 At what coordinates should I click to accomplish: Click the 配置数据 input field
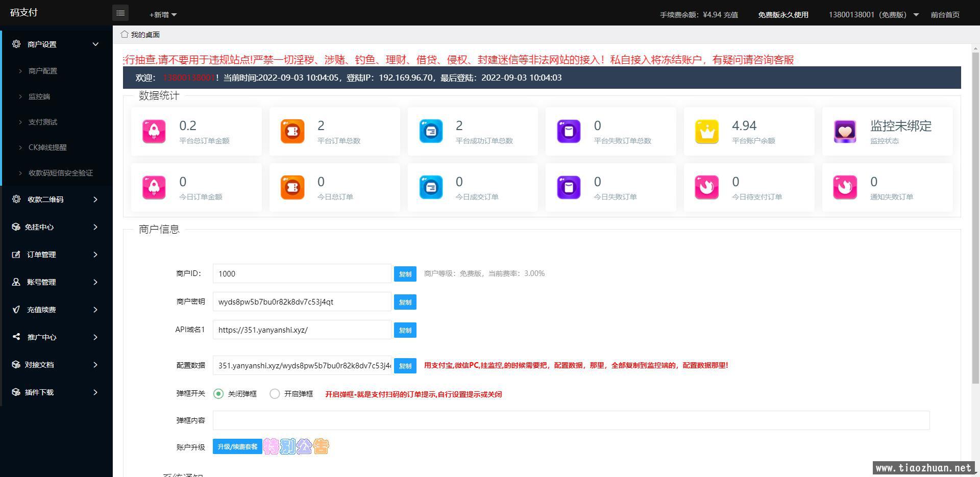point(302,365)
